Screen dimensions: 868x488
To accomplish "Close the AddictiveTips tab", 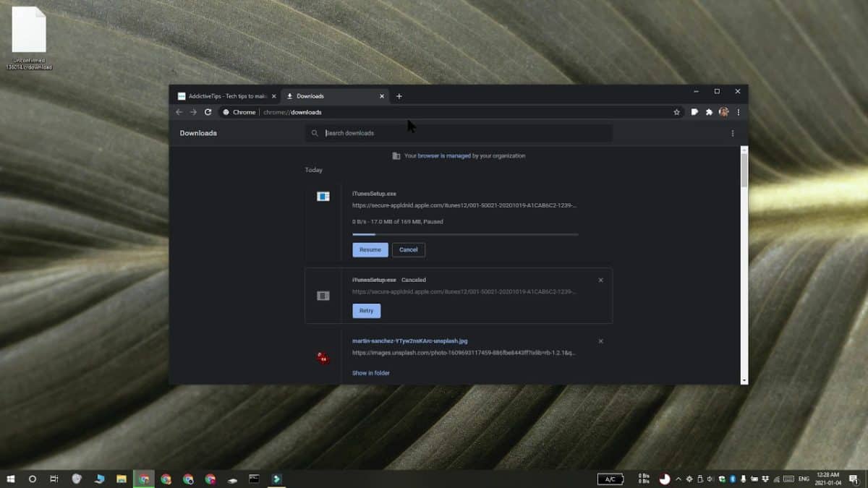I will click(274, 96).
